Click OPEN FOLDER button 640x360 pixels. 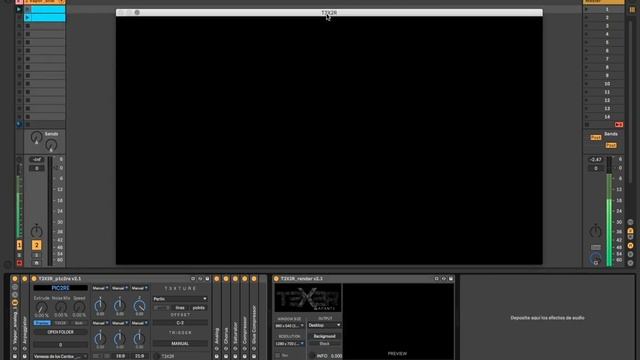coord(60,332)
